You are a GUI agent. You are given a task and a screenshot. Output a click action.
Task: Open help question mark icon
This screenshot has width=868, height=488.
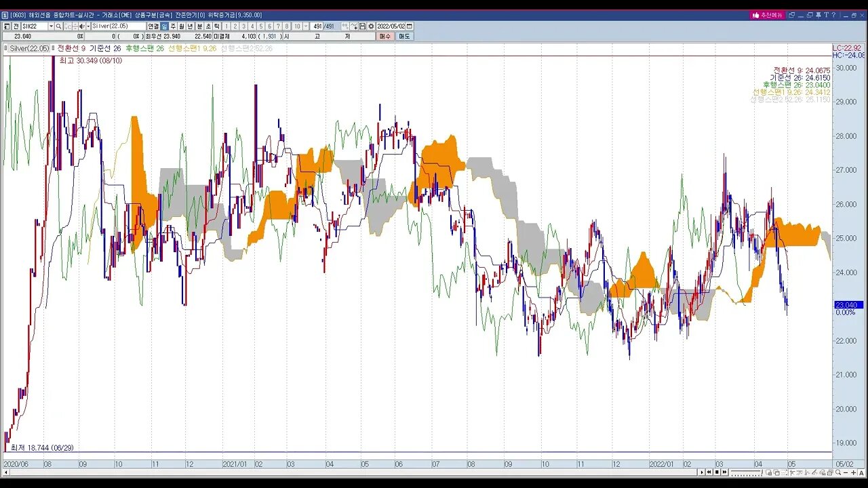(x=834, y=15)
